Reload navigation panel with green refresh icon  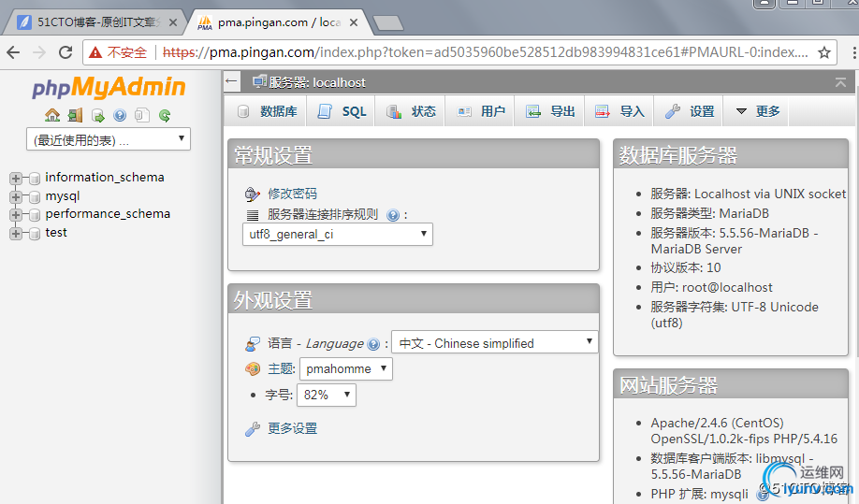pyautogui.click(x=165, y=115)
